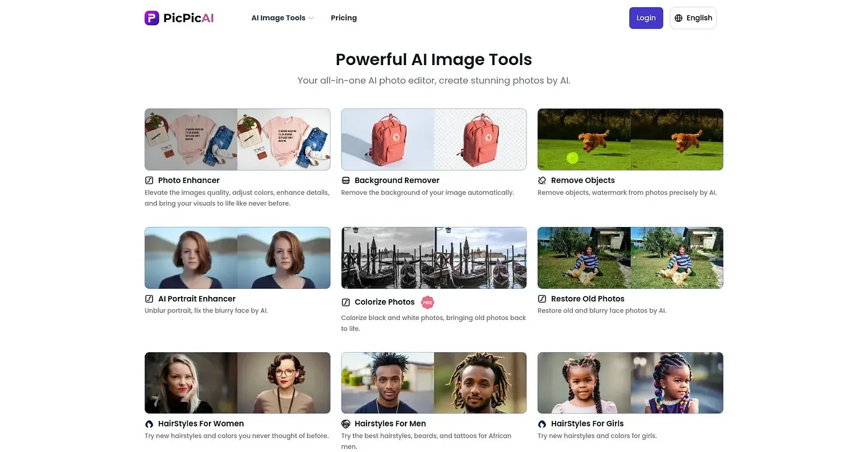Click 'Restore old and blurry face photos' description
This screenshot has width=868, height=452.
(602, 311)
